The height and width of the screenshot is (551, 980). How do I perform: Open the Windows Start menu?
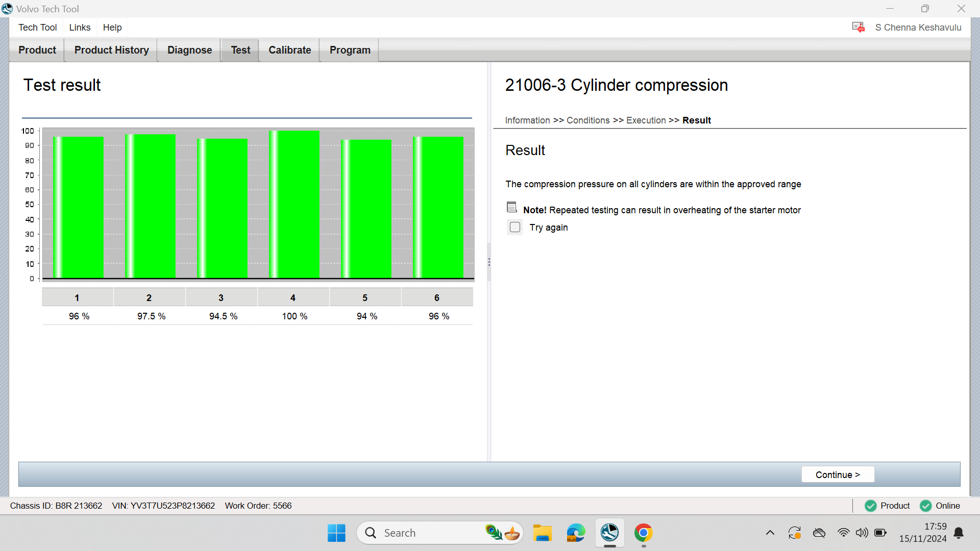pyautogui.click(x=336, y=533)
